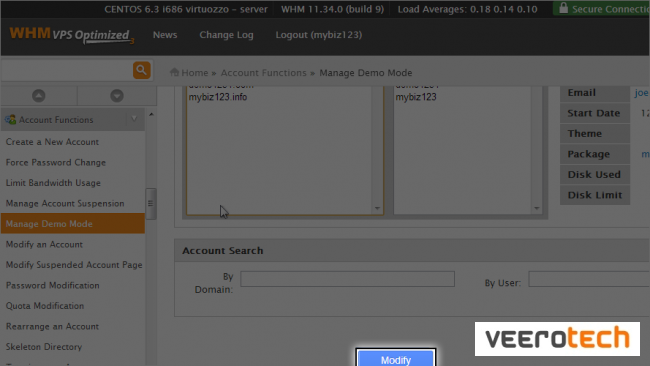The image size is (650, 366).
Task: Click the WHM 11.34.0 build text
Action: 332,9
